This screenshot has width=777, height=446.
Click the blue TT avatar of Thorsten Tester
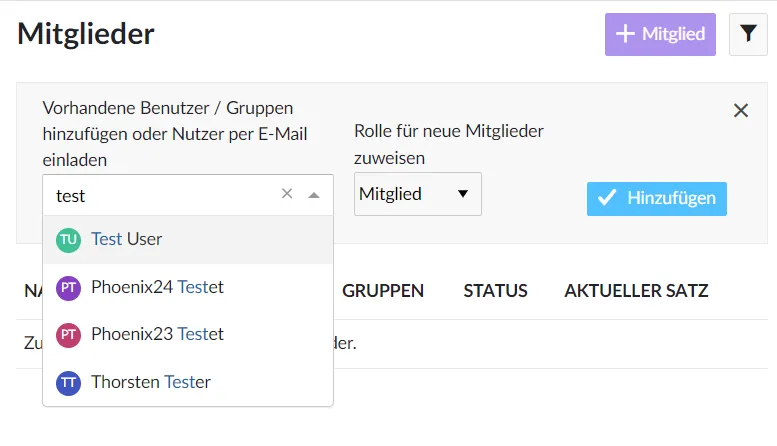click(x=68, y=383)
